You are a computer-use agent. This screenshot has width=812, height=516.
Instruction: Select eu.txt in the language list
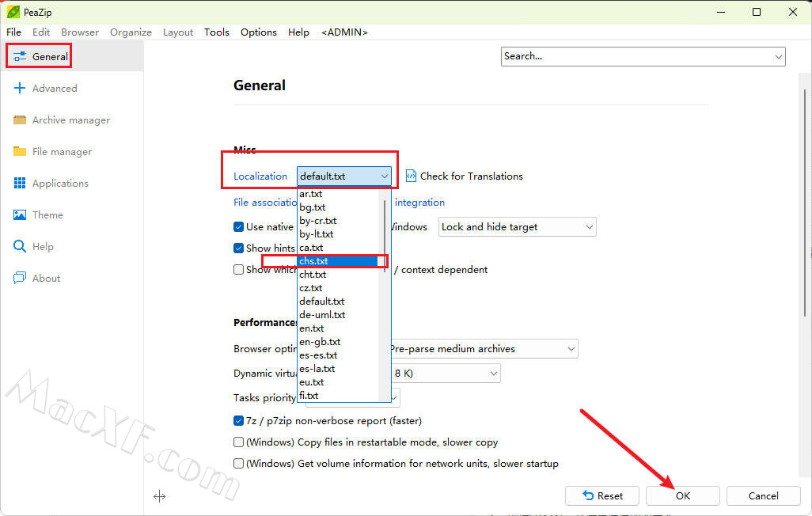coord(338,382)
